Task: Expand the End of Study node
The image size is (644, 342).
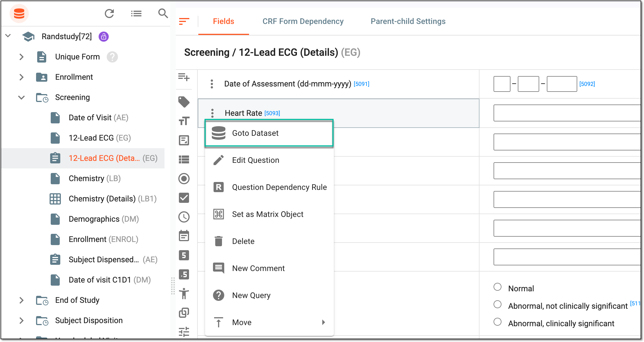Action: pos(21,300)
